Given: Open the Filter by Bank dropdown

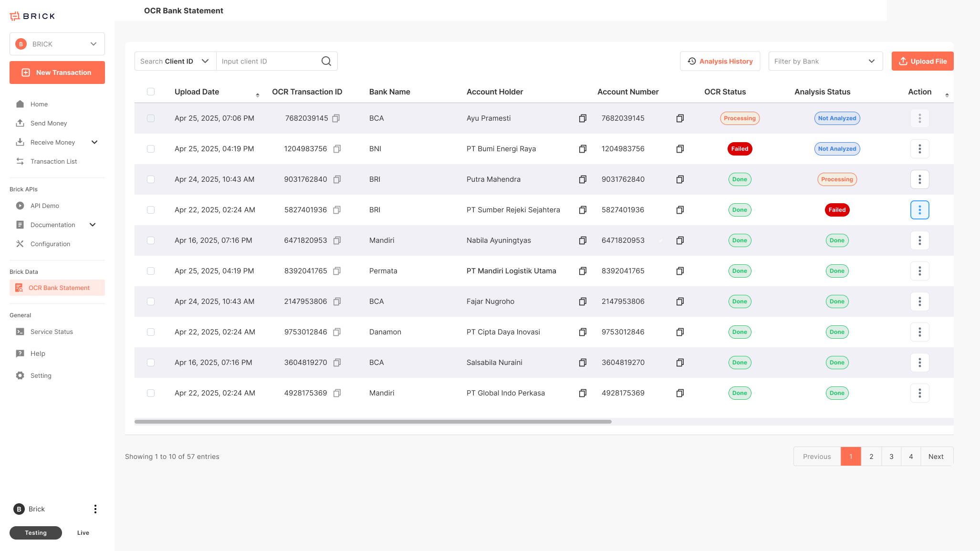Looking at the screenshot, I should tap(825, 61).
